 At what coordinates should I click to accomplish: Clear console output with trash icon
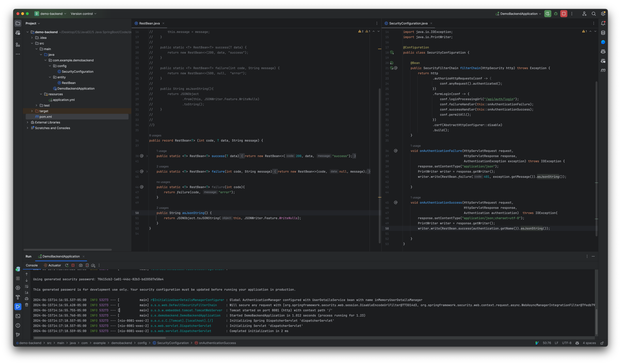coord(27,305)
